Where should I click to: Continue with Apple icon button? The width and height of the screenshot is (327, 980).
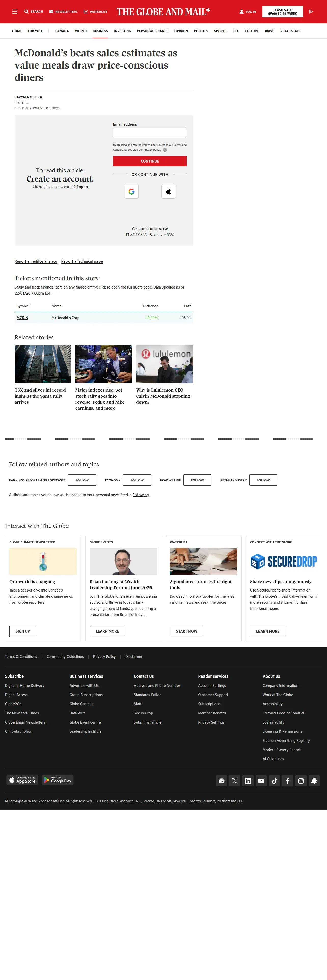pos(168,192)
